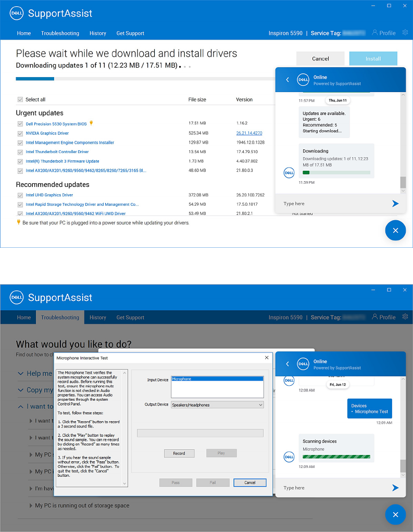Click the power plug icon beside the power source notice

[19, 222]
